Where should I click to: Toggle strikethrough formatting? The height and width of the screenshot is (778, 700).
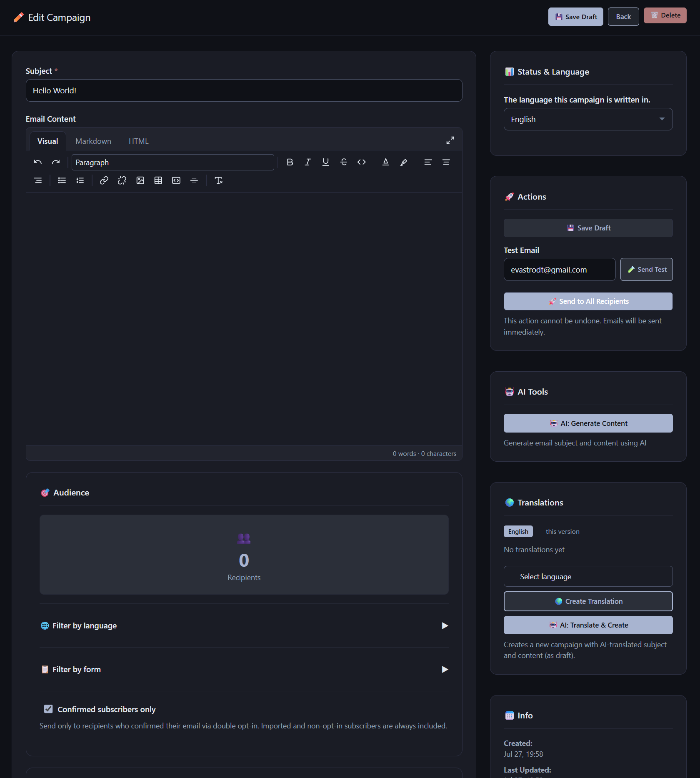(x=344, y=162)
